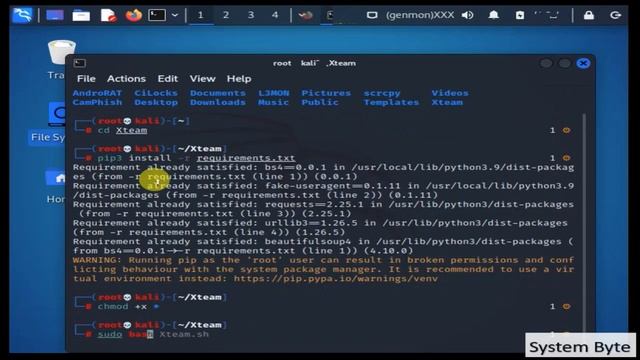Click the terminal window title icon
Screen dimensions: 640x360
(80, 63)
